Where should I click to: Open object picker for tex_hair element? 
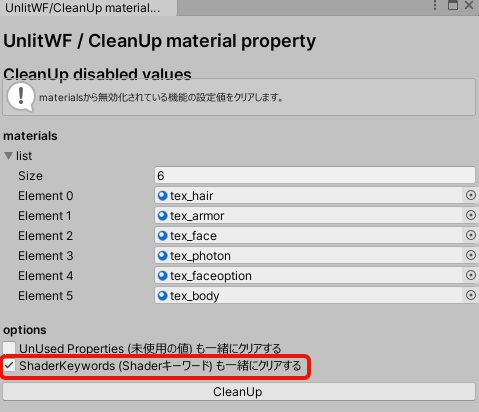(470, 195)
